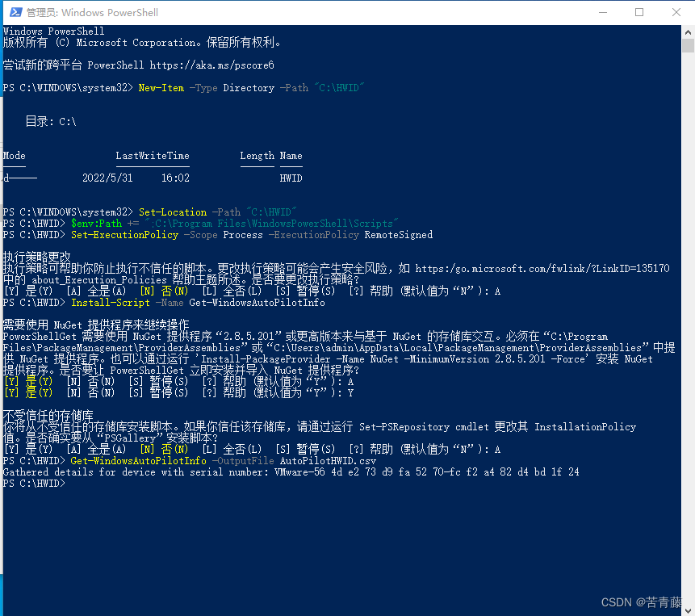
Task: Click the Install-Script command text
Action: click(x=111, y=302)
